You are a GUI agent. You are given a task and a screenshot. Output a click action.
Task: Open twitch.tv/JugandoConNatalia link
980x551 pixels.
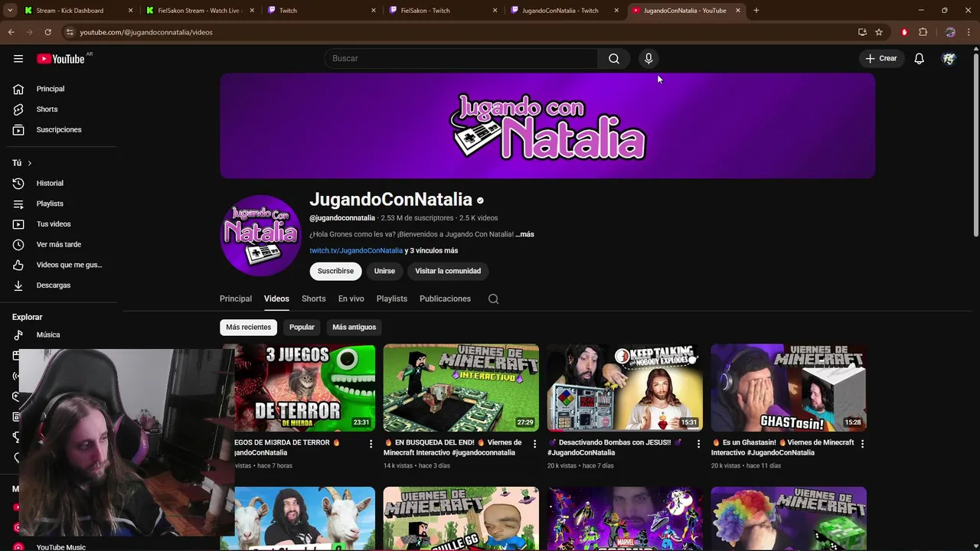coord(356,250)
